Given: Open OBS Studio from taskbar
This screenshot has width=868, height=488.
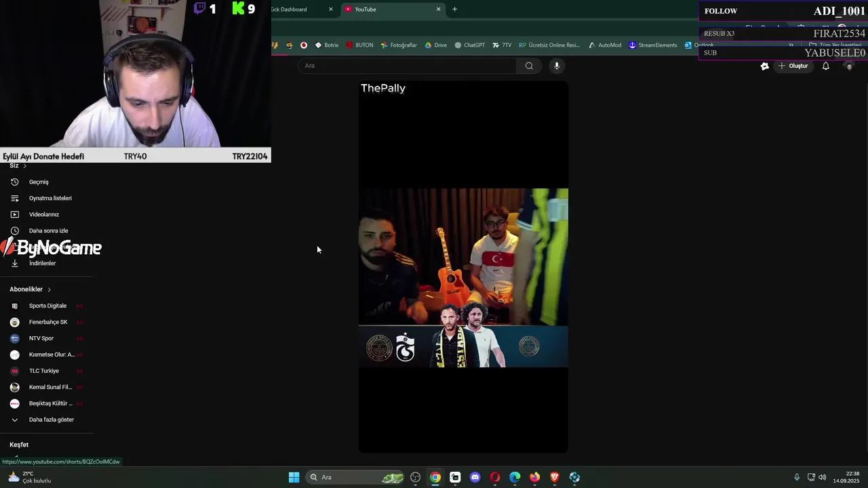Looking at the screenshot, I should coord(416,477).
